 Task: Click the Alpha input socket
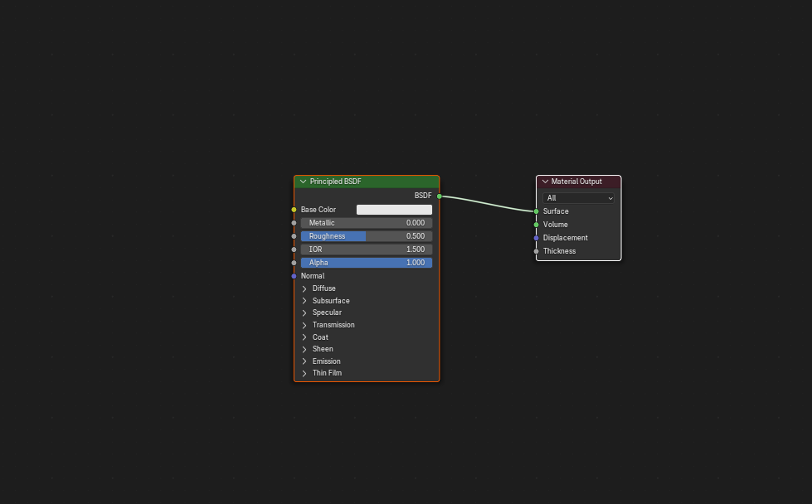click(294, 263)
